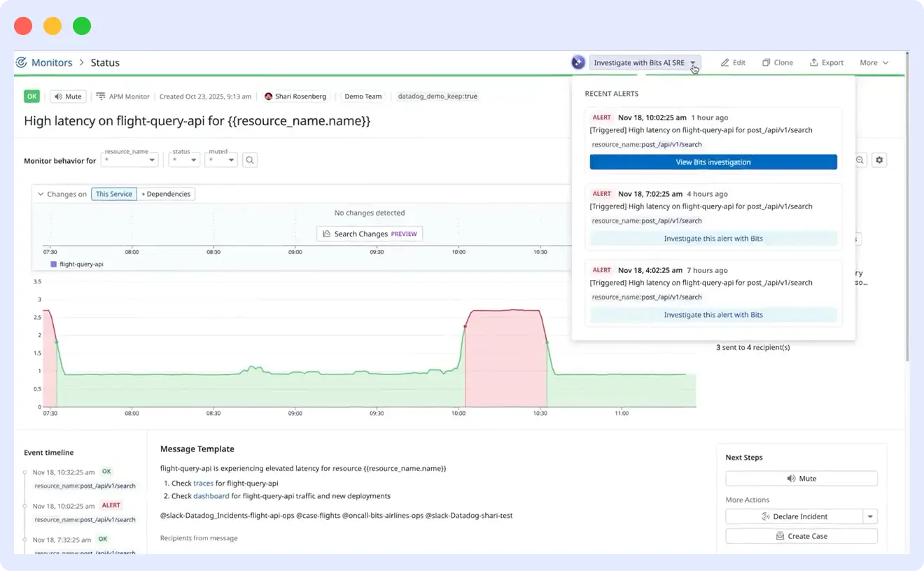This screenshot has width=924, height=571.
Task: Investigate the 4:02:25 am alert with Bits
Action: point(713,315)
